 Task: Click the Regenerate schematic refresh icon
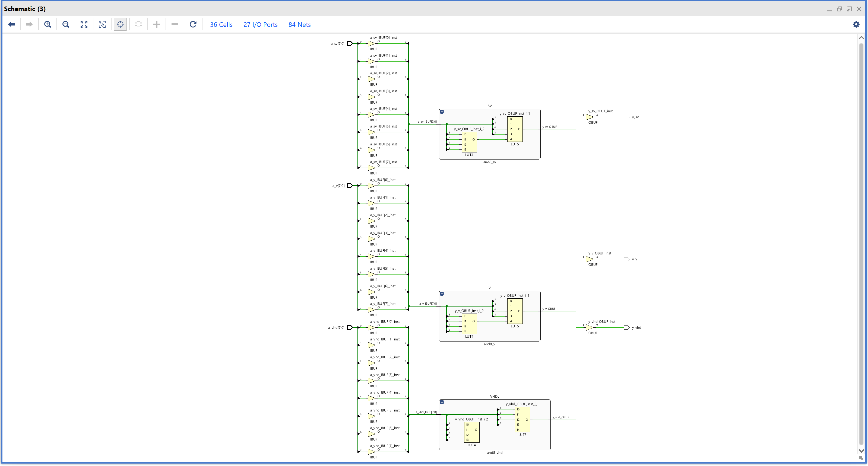(x=193, y=24)
